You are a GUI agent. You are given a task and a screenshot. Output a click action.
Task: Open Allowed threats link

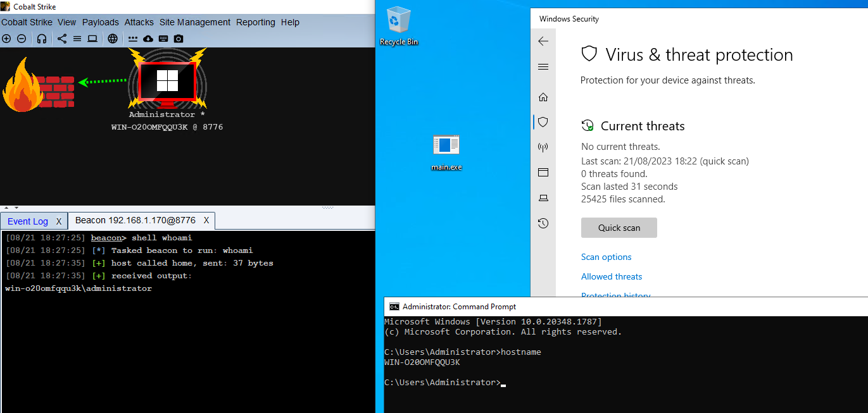point(612,276)
